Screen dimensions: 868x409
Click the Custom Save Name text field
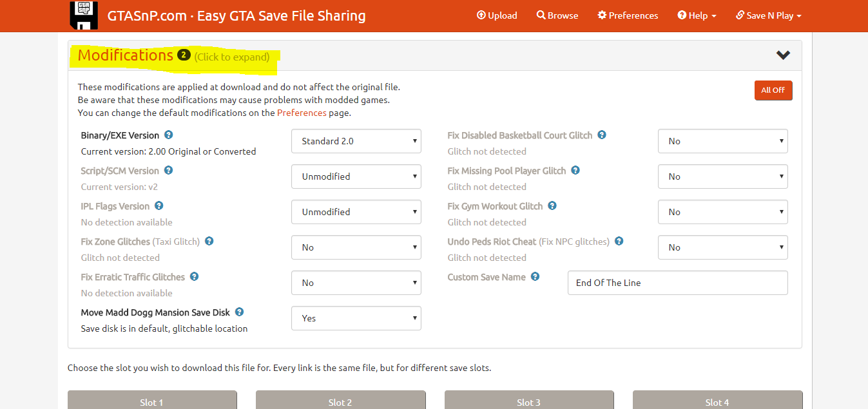point(677,283)
